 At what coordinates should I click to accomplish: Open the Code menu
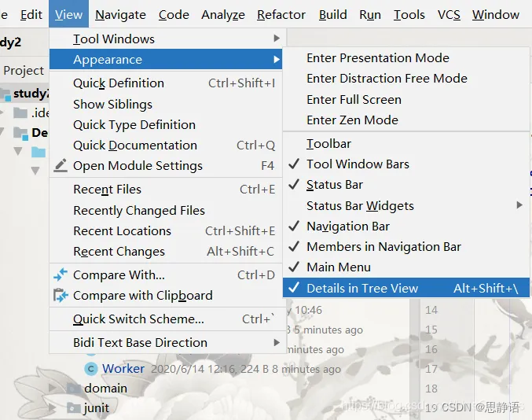pos(174,15)
